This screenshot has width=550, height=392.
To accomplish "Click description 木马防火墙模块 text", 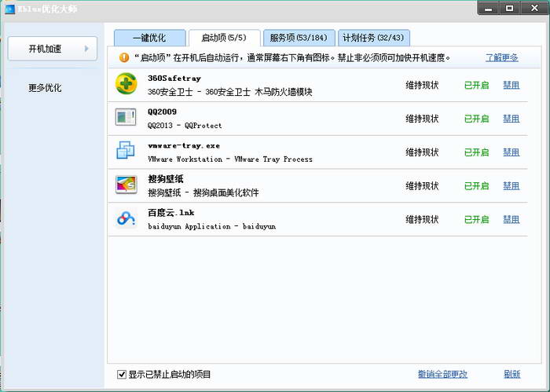I will [x=284, y=92].
